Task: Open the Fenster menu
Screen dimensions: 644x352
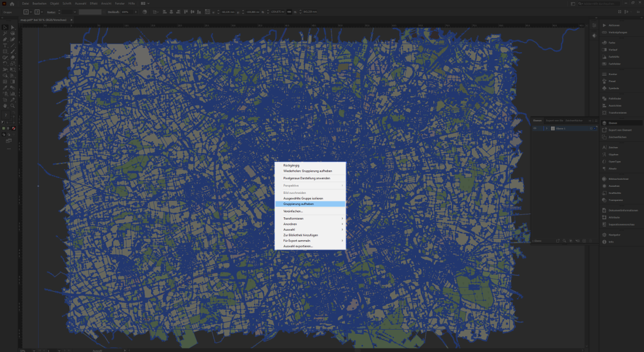Action: coord(119,4)
